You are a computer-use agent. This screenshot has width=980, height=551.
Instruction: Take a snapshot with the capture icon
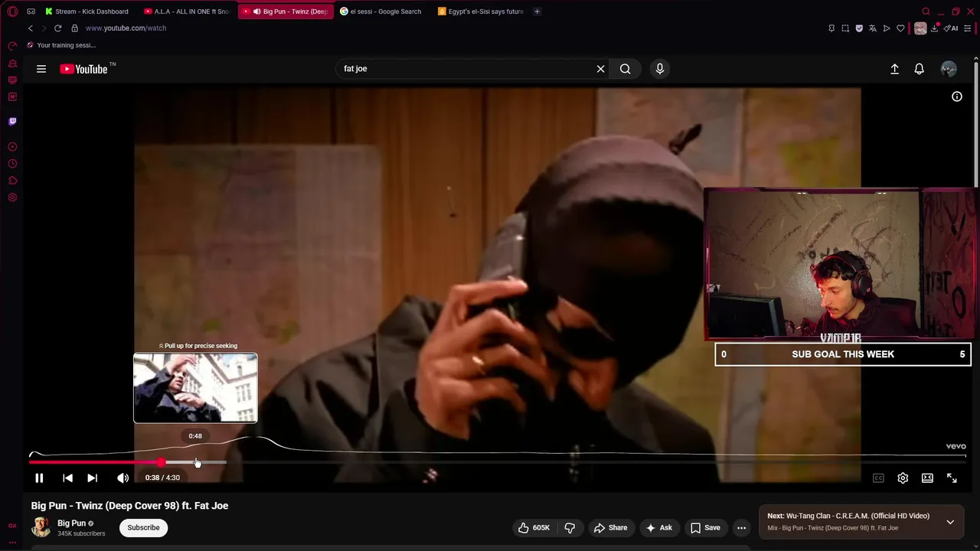point(845,28)
